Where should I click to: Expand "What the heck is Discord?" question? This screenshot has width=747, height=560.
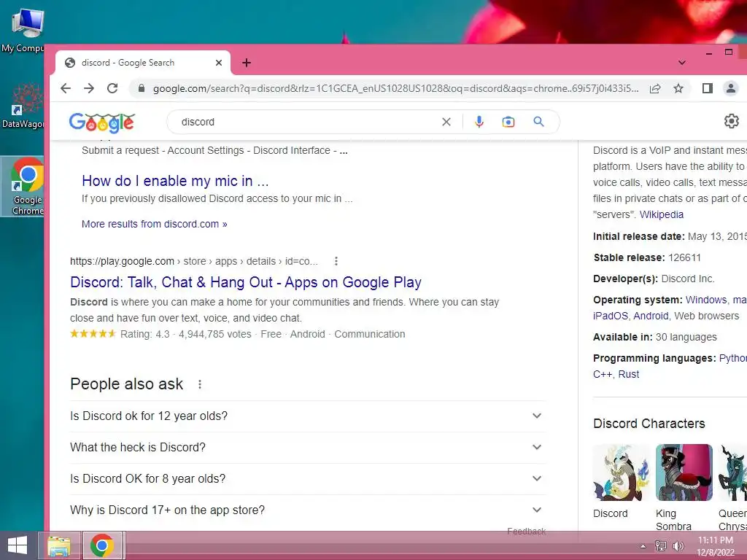[x=307, y=448]
